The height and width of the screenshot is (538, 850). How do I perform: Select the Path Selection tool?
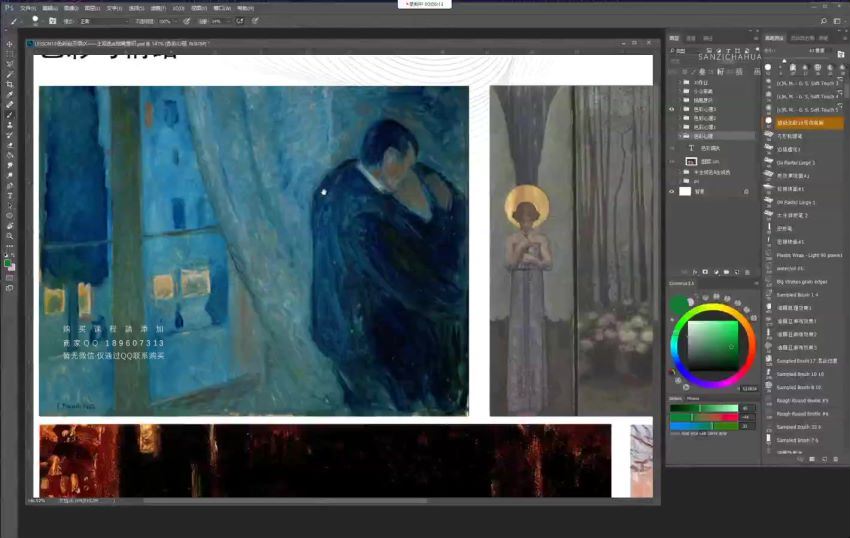click(x=9, y=206)
